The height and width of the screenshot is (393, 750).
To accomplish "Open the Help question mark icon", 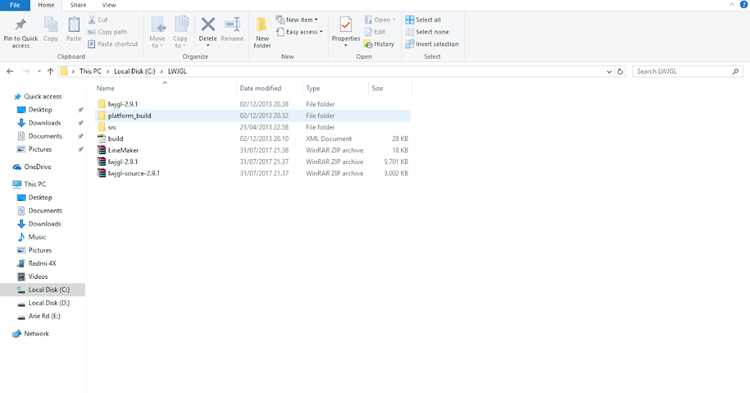I will point(744,4).
